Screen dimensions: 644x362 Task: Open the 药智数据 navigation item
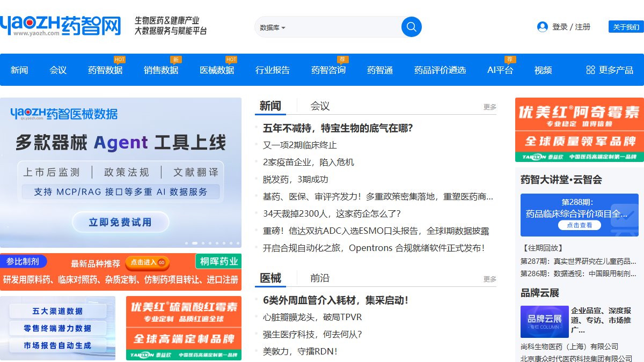[105, 70]
